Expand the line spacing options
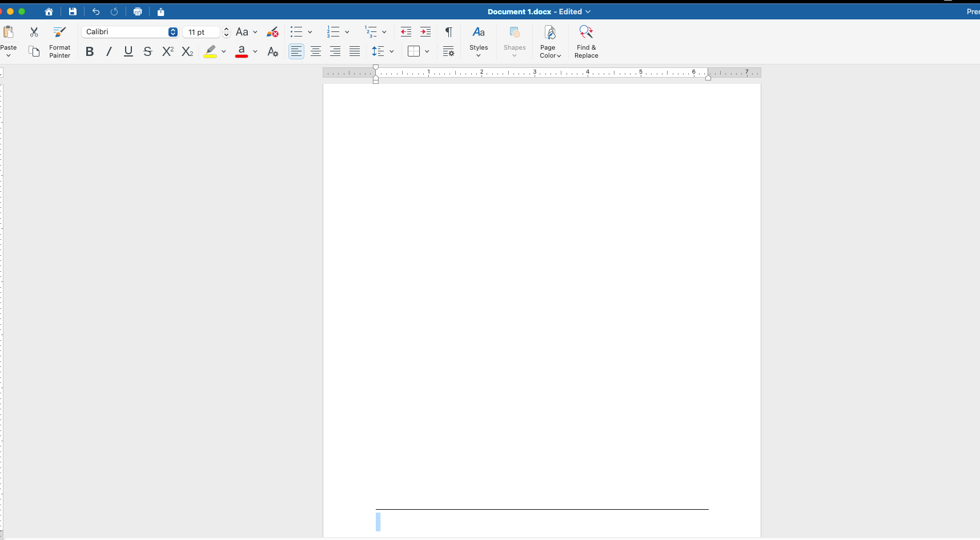The width and height of the screenshot is (980, 540). tap(392, 51)
